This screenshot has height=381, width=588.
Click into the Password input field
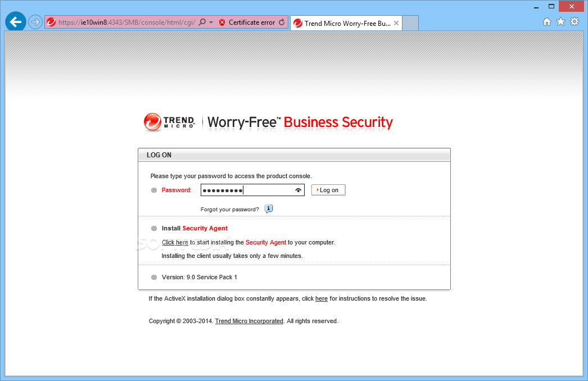tap(252, 190)
